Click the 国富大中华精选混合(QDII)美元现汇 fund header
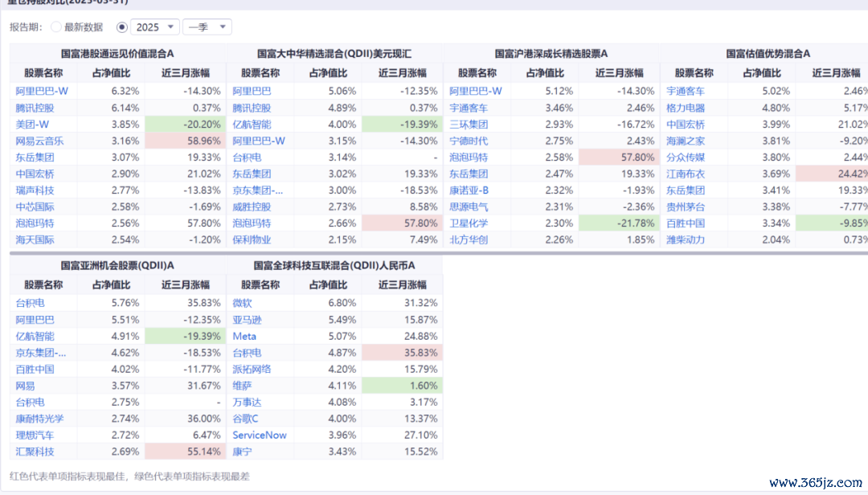Image resolution: width=868 pixels, height=495 pixels. point(334,55)
